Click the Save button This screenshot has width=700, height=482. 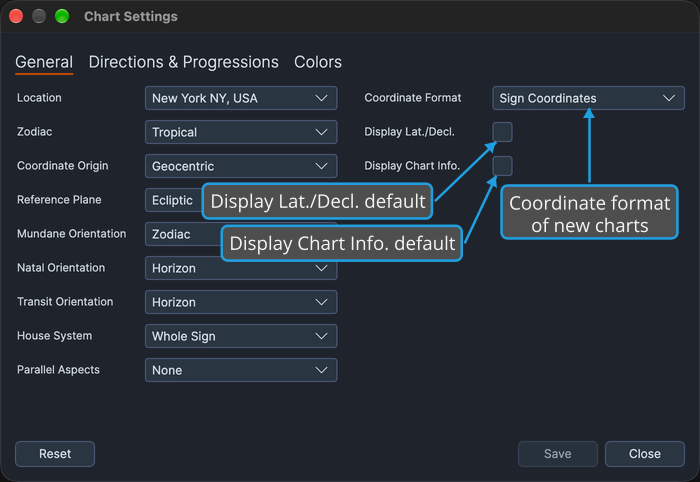pos(558,454)
